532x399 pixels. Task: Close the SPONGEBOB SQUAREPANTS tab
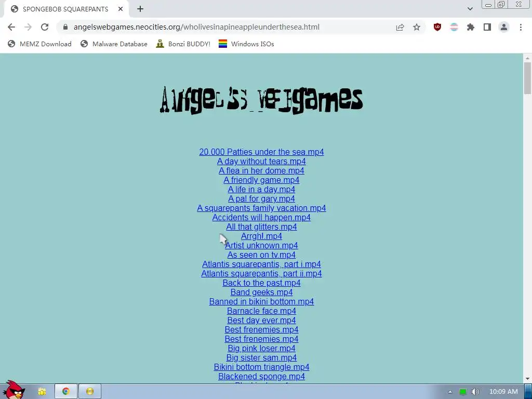(x=121, y=9)
